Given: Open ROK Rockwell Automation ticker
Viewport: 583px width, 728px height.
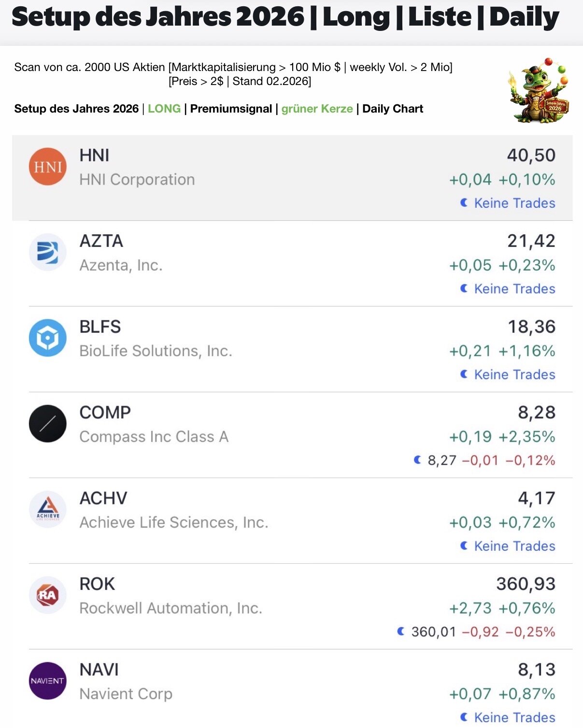Looking at the screenshot, I should 97,584.
